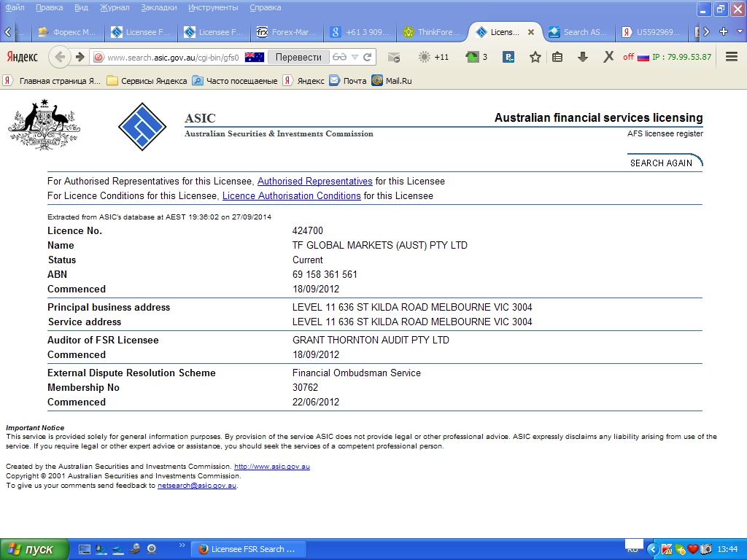
Task: Open the Закладки menu
Action: click(158, 7)
